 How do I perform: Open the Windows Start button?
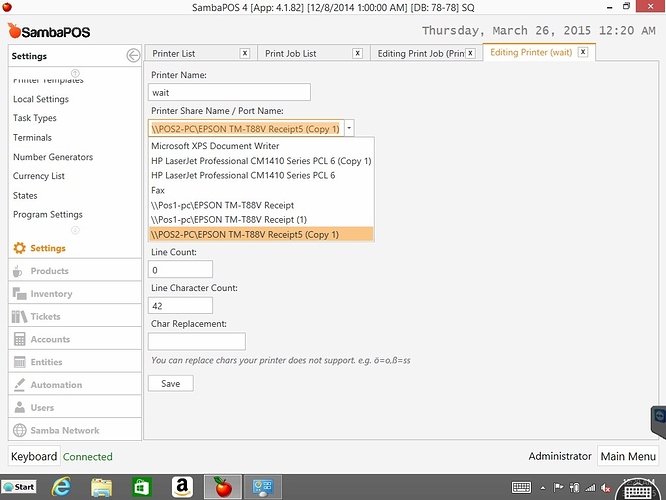(x=19, y=487)
